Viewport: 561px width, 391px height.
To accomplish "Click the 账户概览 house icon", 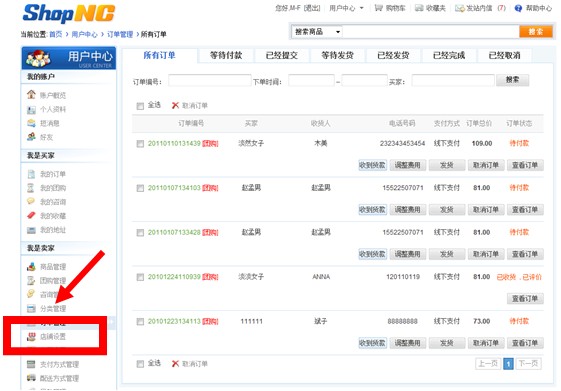I will click(31, 95).
